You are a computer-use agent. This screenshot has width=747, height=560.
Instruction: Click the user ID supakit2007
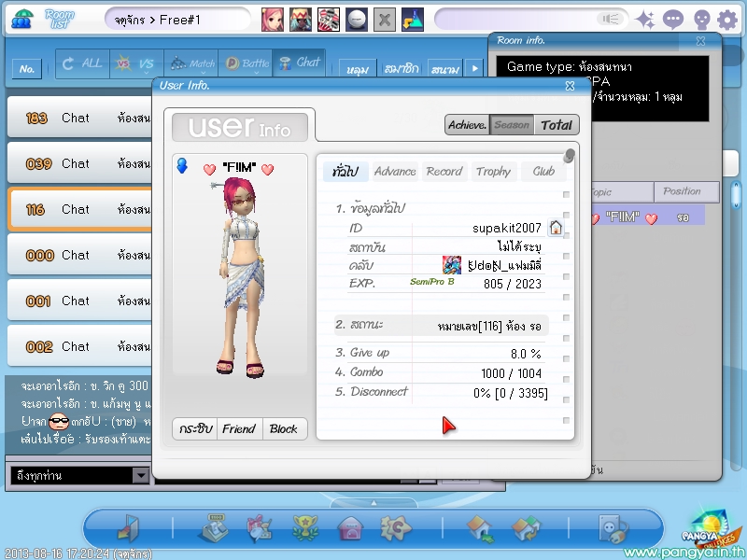(x=506, y=228)
